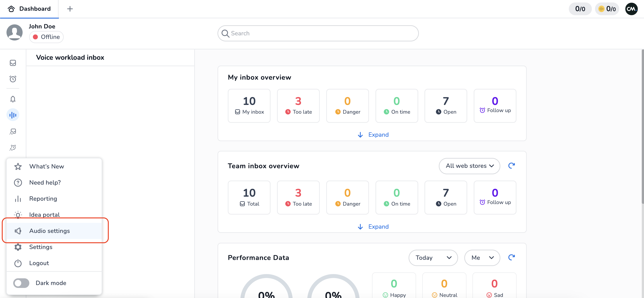Click the Too late card in My inbox
The height and width of the screenshot is (298, 644).
(x=298, y=106)
